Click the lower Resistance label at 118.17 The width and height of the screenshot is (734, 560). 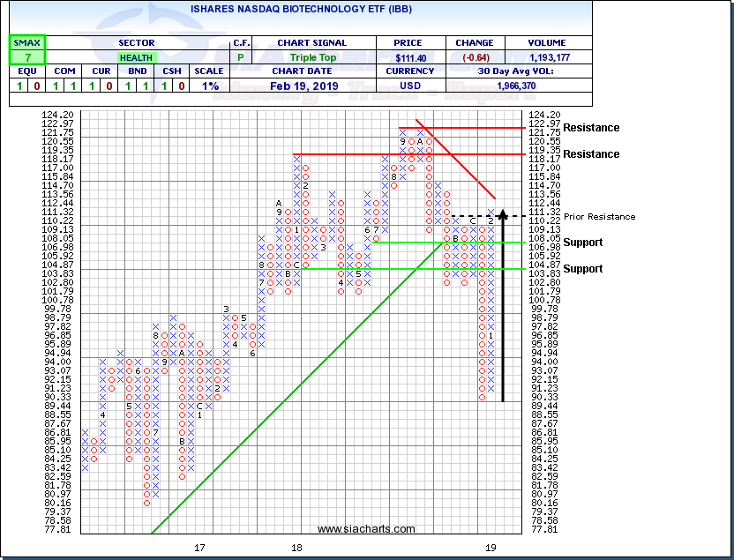pyautogui.click(x=591, y=154)
